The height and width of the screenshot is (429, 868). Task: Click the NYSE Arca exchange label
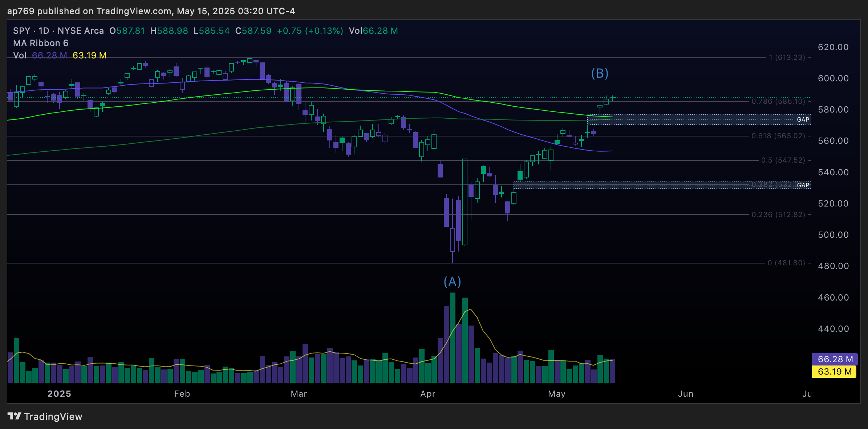[81, 31]
